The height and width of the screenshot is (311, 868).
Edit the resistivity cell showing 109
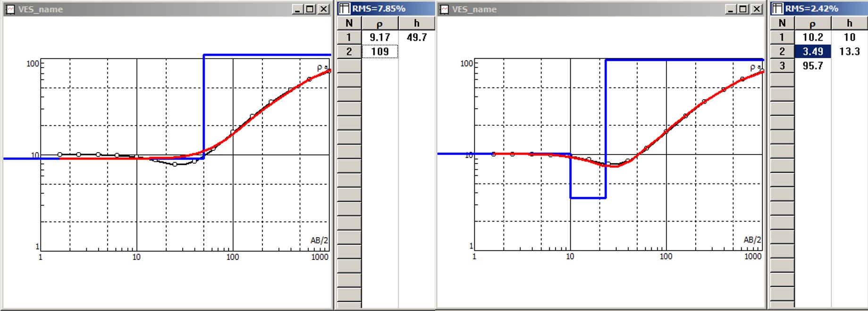[380, 52]
